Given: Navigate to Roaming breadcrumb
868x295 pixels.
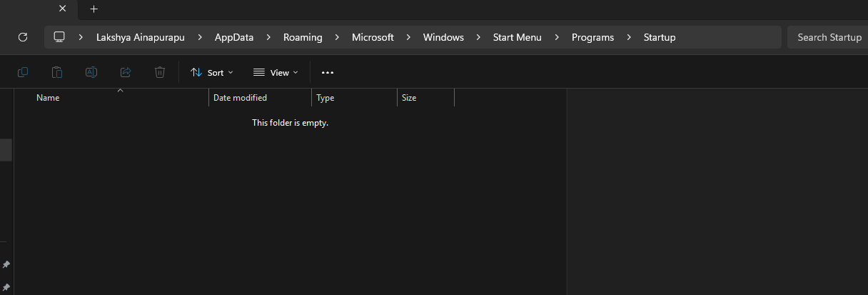Looking at the screenshot, I should 303,37.
